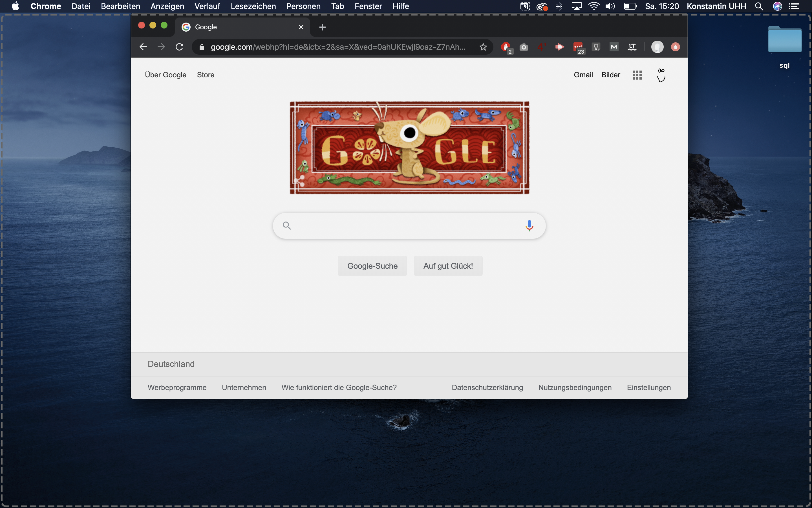The height and width of the screenshot is (508, 812).
Task: Open the red video camera recorder extension
Action: click(x=559, y=47)
